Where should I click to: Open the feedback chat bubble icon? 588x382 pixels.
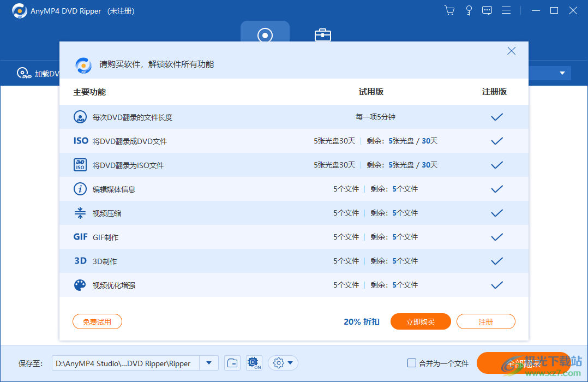point(487,10)
